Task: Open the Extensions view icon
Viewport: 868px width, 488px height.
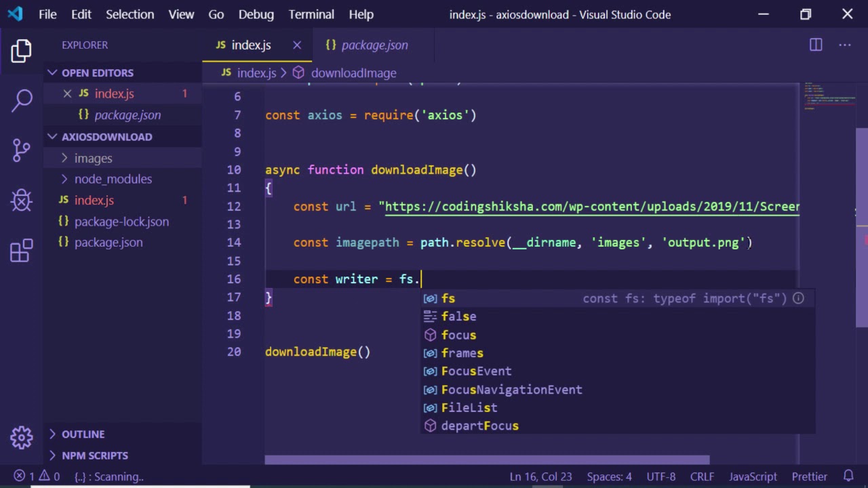Action: (21, 250)
